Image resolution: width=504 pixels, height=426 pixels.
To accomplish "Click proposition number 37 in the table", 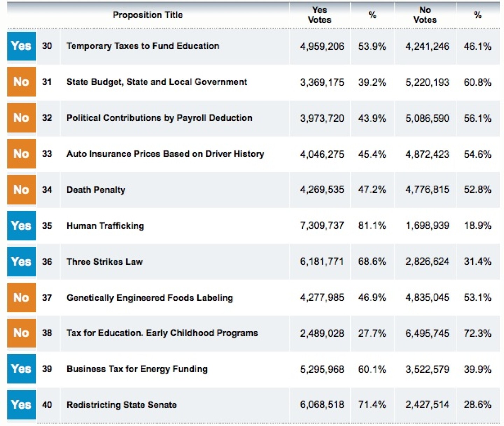I will pyautogui.click(x=47, y=298).
